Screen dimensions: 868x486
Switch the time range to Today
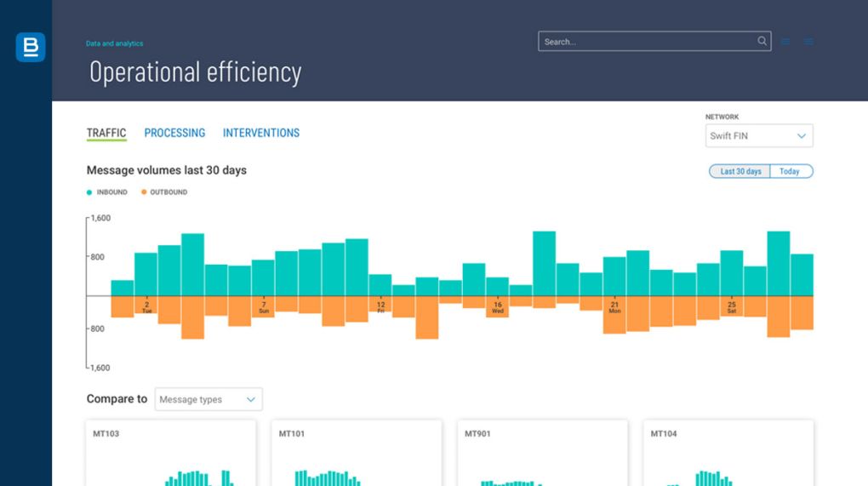[x=791, y=171]
